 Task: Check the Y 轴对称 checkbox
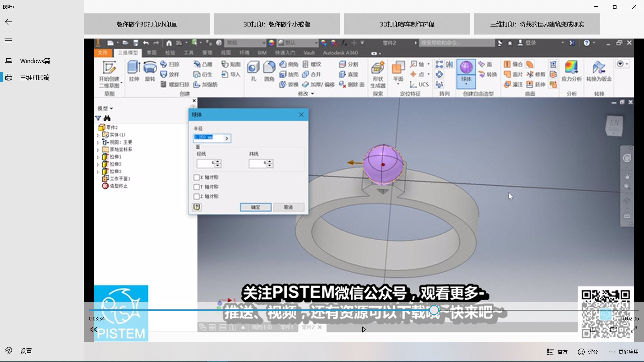197,187
